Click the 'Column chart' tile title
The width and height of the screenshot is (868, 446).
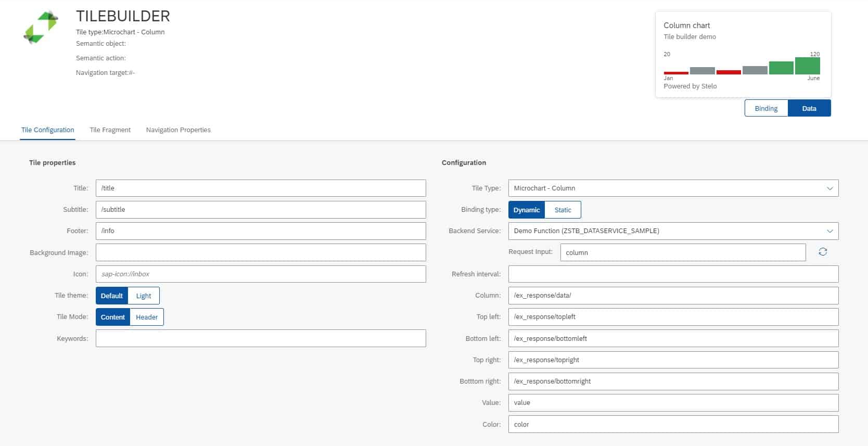coord(686,26)
